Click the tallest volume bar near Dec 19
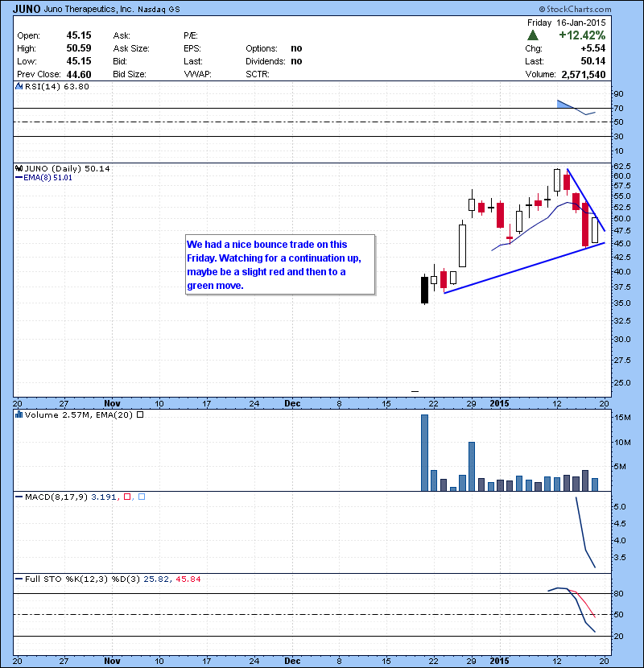The width and height of the screenshot is (644, 668). [x=424, y=453]
